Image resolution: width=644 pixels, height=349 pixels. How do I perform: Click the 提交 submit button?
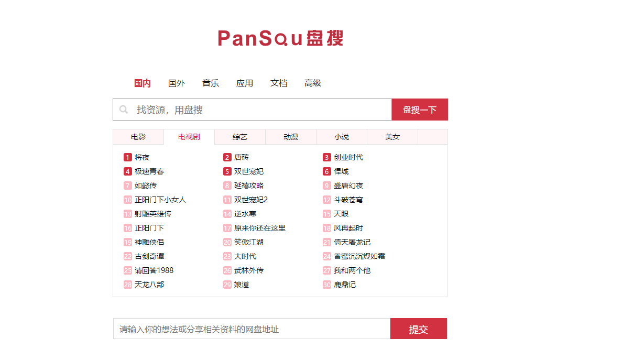coord(419,329)
